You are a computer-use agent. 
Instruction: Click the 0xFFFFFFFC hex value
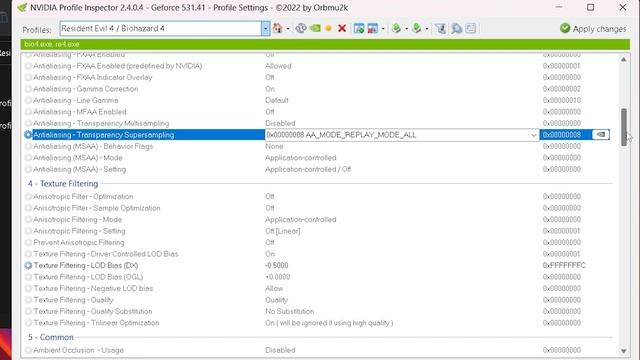(564, 265)
